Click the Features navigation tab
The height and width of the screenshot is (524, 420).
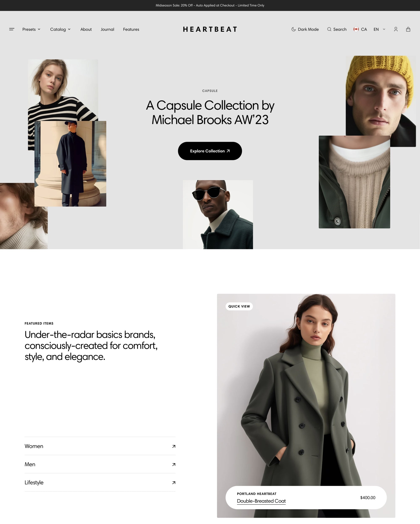click(131, 29)
